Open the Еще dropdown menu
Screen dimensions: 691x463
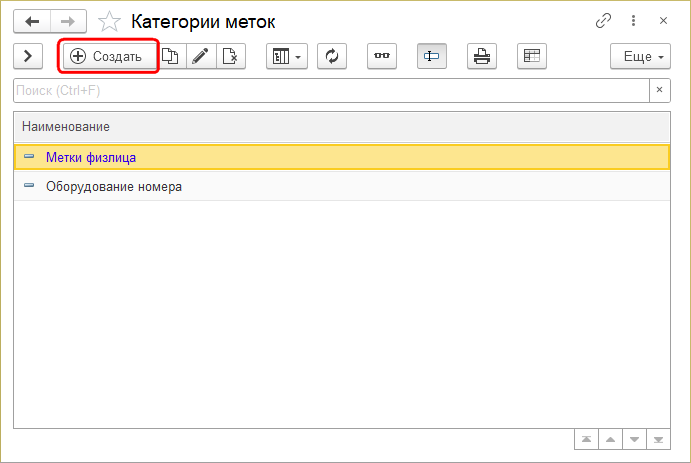pyautogui.click(x=640, y=57)
